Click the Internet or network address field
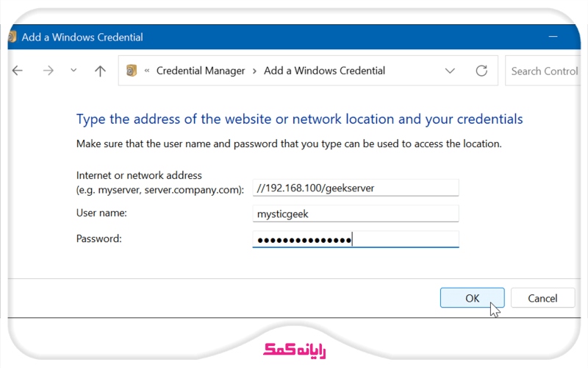588x368 pixels. [355, 188]
